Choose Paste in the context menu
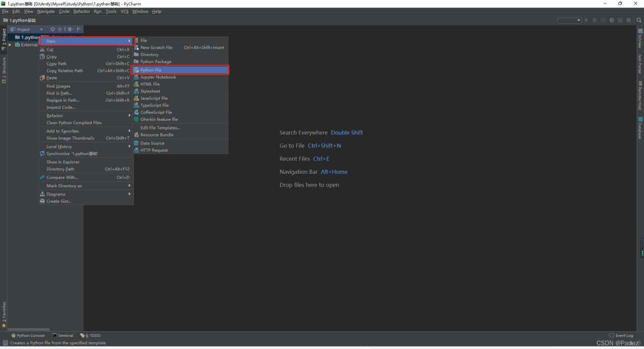Screen dimensions: 644x349 click(x=86, y=78)
